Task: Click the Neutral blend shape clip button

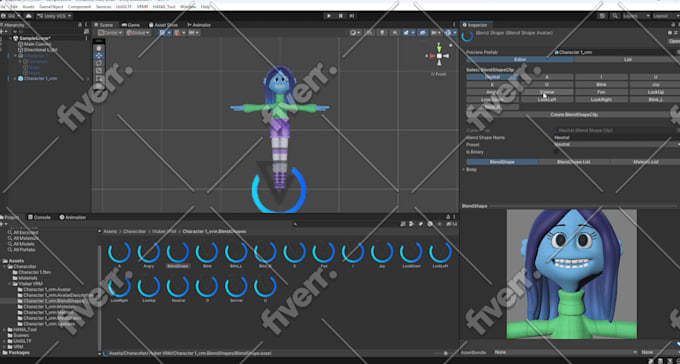Action: [493, 77]
